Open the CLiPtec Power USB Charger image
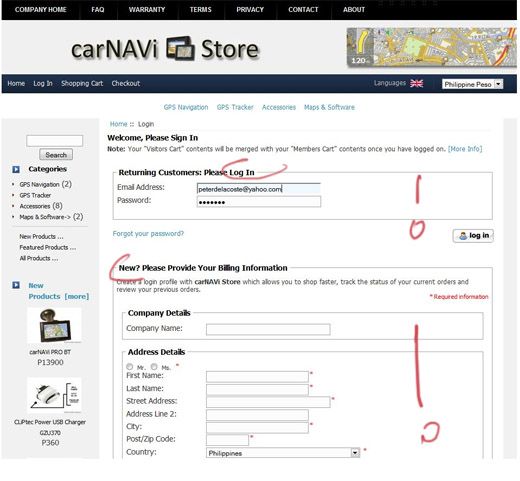 pos(54,395)
